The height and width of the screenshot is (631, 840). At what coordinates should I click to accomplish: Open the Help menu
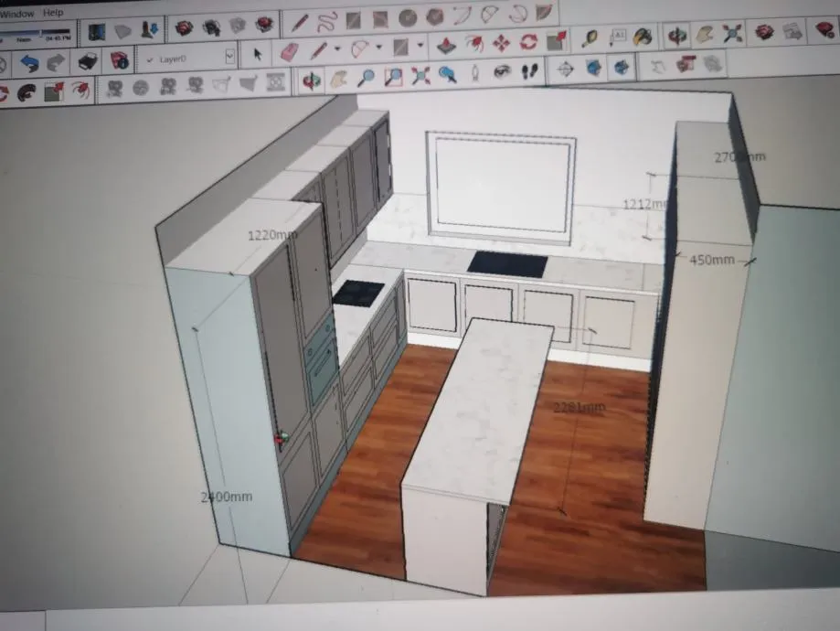(52, 12)
